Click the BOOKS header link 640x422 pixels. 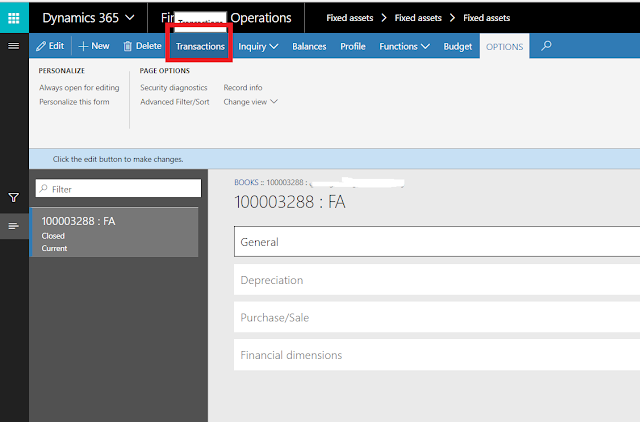[246, 182]
